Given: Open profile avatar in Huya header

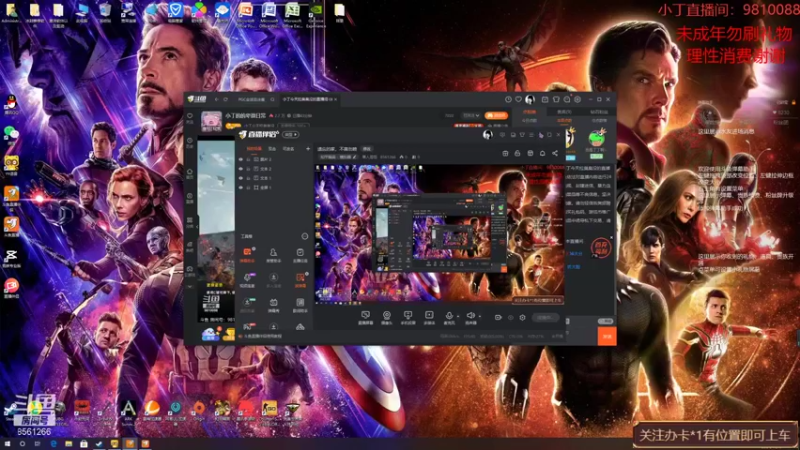Looking at the screenshot, I should [x=530, y=99].
